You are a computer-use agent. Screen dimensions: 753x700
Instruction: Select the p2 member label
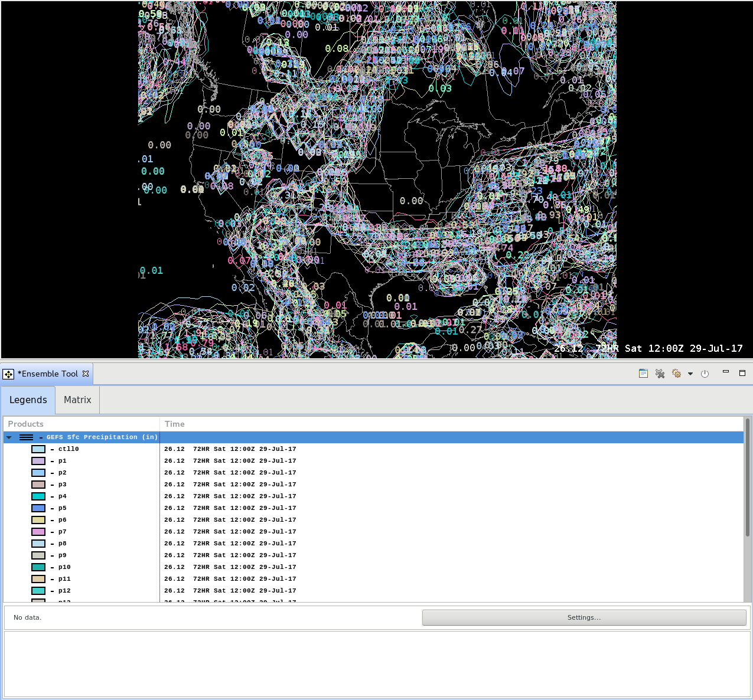(63, 473)
